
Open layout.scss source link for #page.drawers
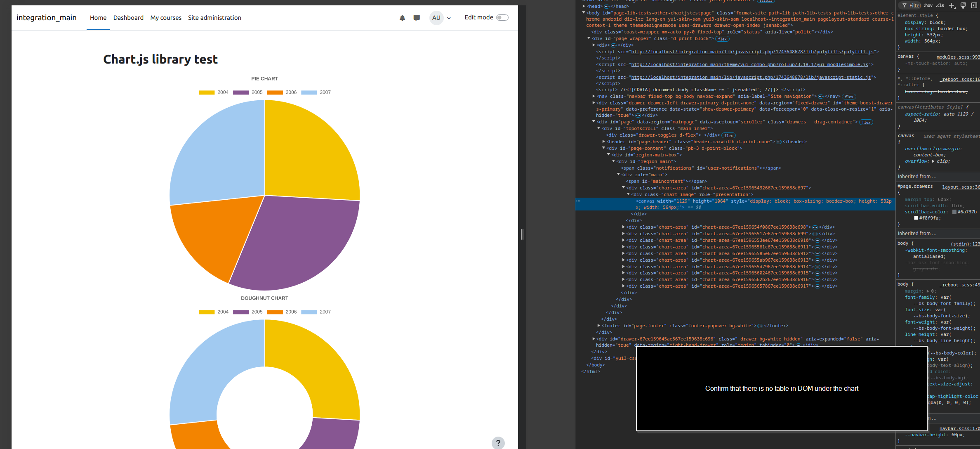[961, 187]
